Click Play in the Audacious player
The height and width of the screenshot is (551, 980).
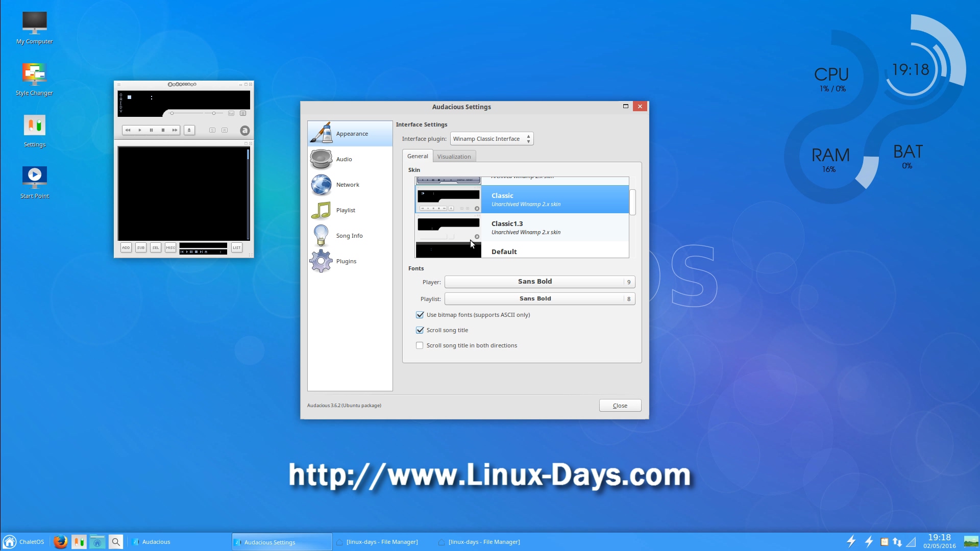tap(140, 130)
